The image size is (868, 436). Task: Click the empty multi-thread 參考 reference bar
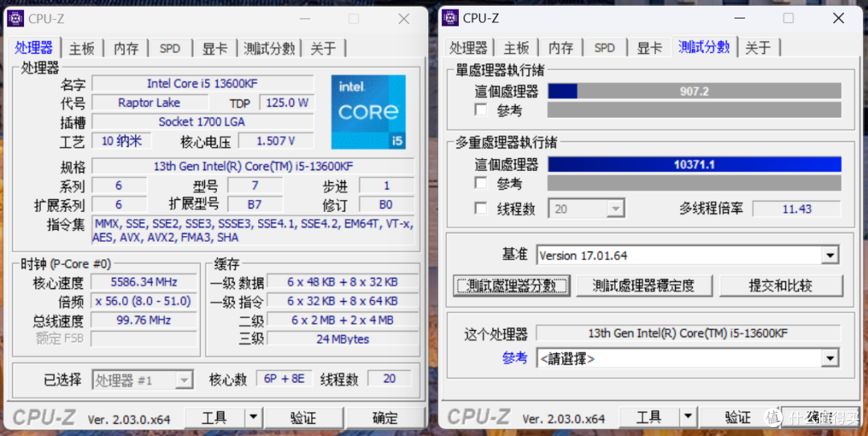click(x=694, y=182)
